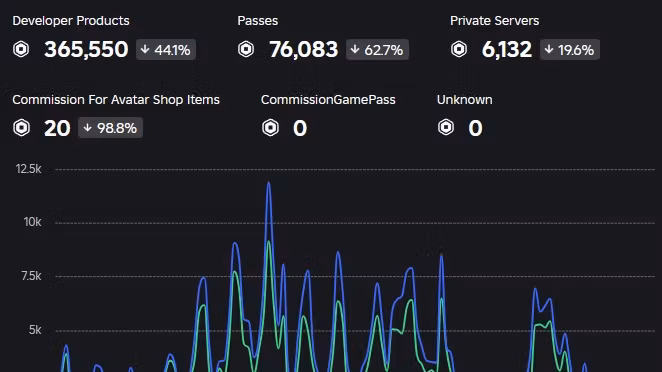Screen dimensions: 662x372
Task: Click the 365,550 value
Action: click(x=86, y=49)
